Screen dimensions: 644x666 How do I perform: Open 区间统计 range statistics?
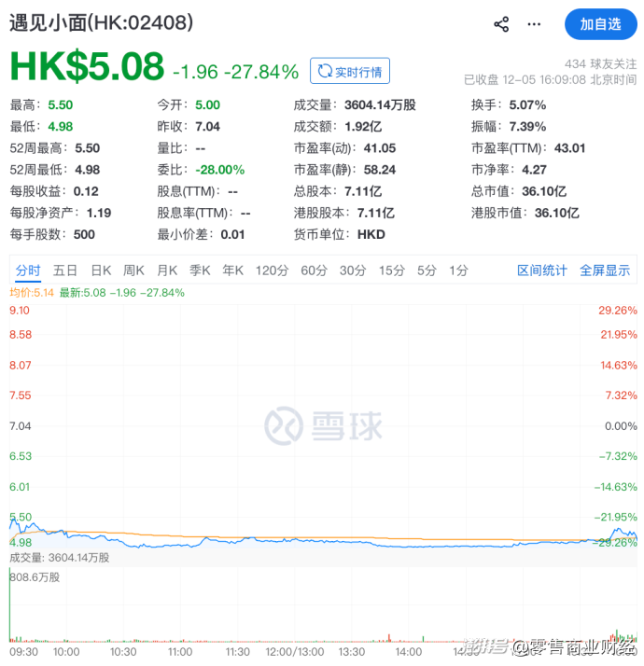click(x=542, y=271)
